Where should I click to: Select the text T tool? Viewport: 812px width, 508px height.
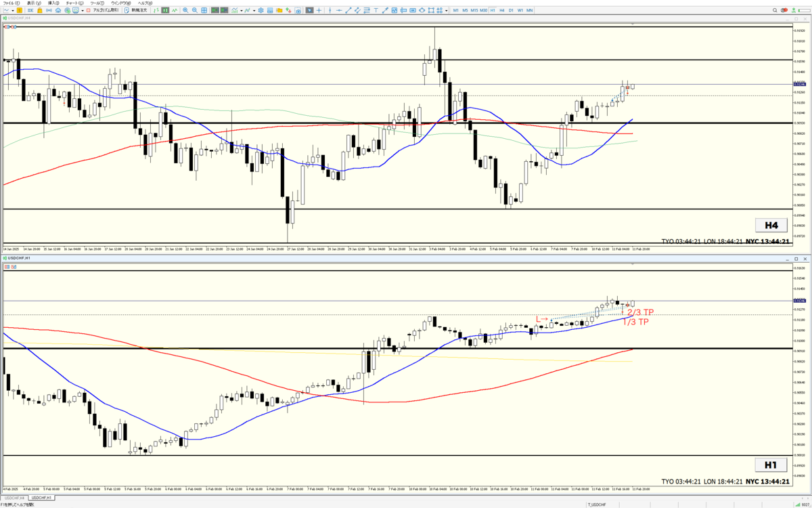point(376,10)
